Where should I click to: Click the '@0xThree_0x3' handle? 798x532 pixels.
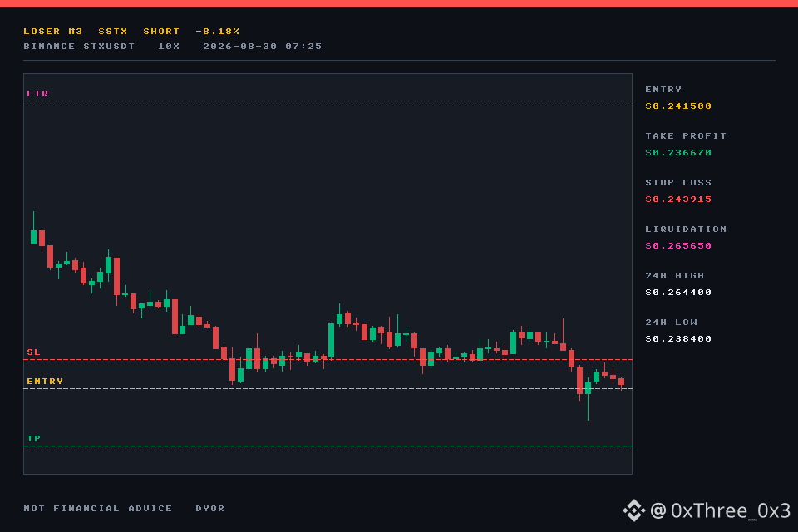pyautogui.click(x=720, y=510)
